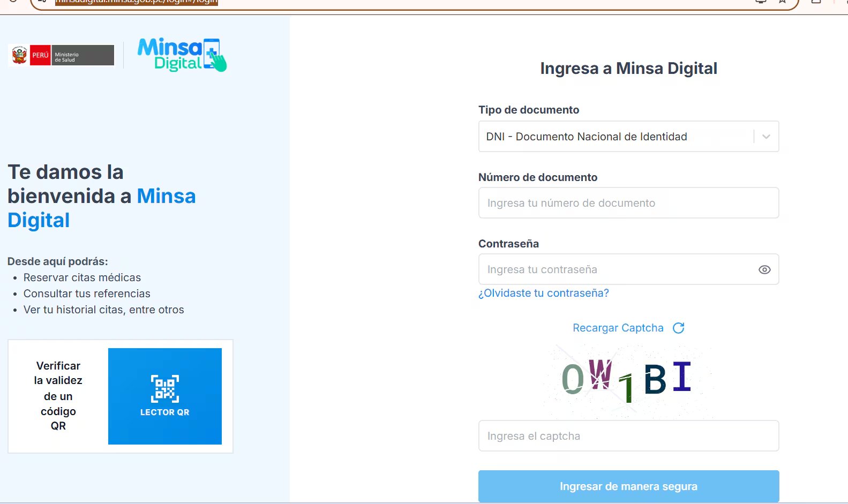Expand document type chevron arrow
Screen dimensions: 848x504
(x=766, y=137)
